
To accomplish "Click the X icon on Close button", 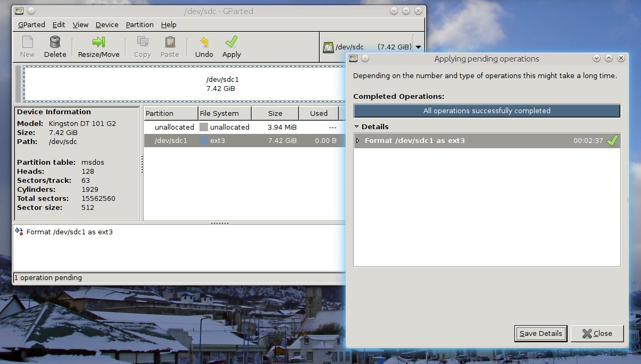I will tap(587, 334).
